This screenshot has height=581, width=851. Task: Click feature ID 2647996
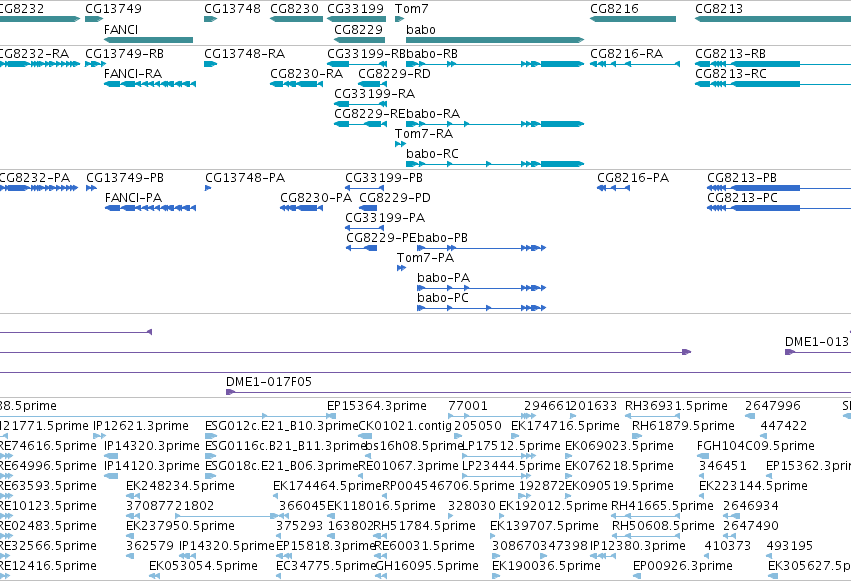point(773,406)
